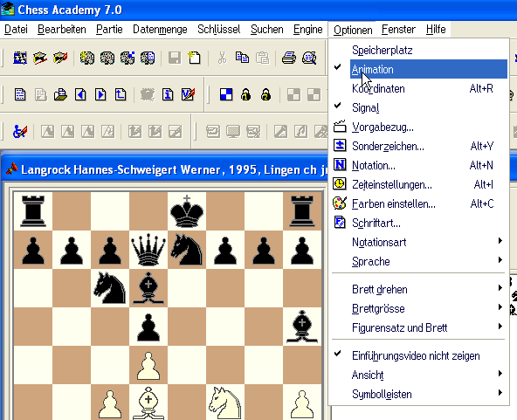This screenshot has width=517, height=420.
Task: Click the blue and white checkerboard icon
Action: click(226, 95)
